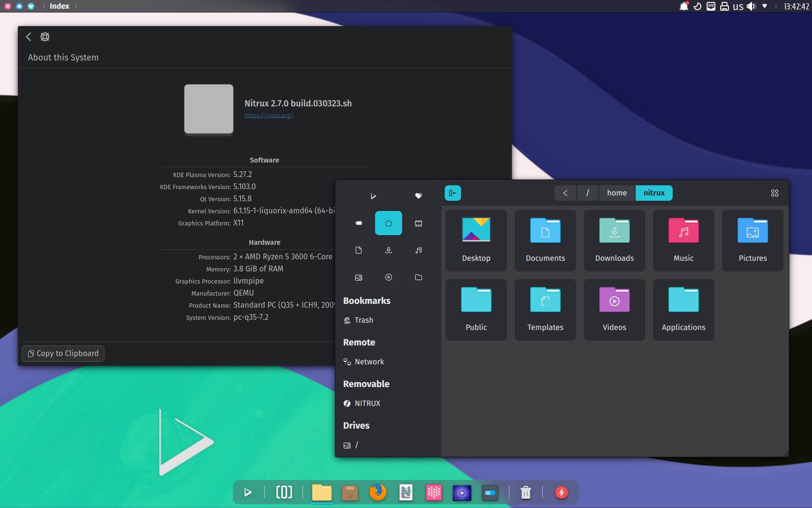Select the 'home' breadcrumb segment
Viewport: 812px width, 508px height.
(x=616, y=193)
